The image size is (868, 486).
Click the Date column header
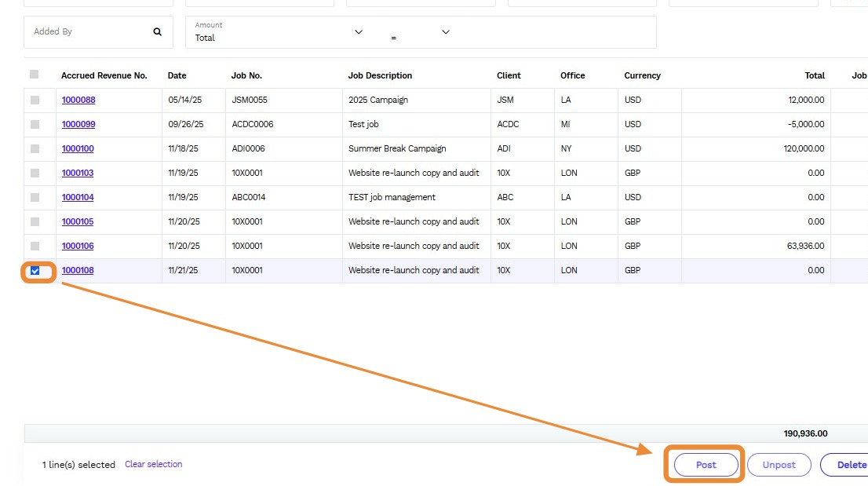(x=177, y=76)
